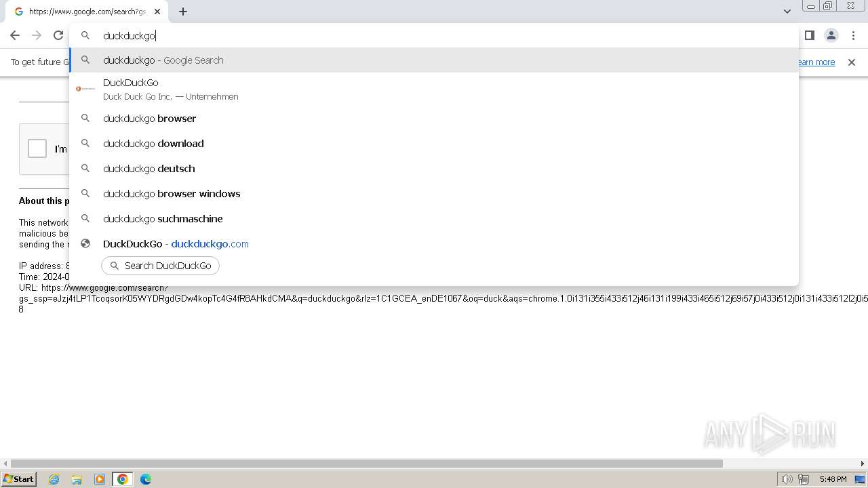The image size is (868, 488).
Task: Launch Microsoft Edge from taskbar
Action: (145, 479)
